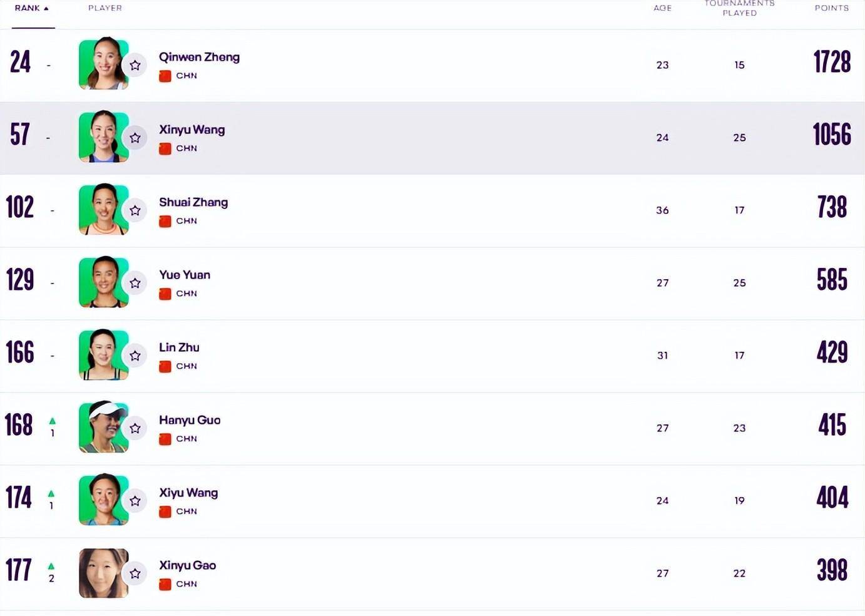
Task: Open Qinwen Zheng's player profile link
Action: coord(199,57)
